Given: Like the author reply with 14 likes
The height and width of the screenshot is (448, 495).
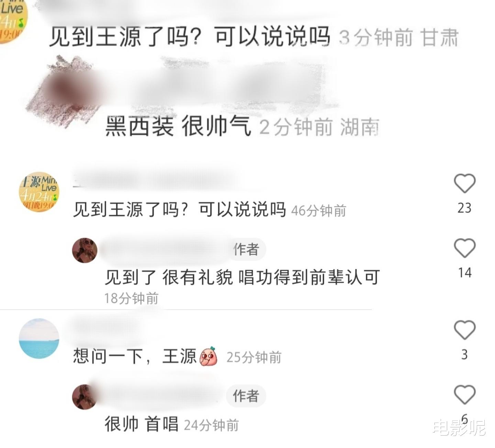Looking at the screenshot, I should [465, 248].
